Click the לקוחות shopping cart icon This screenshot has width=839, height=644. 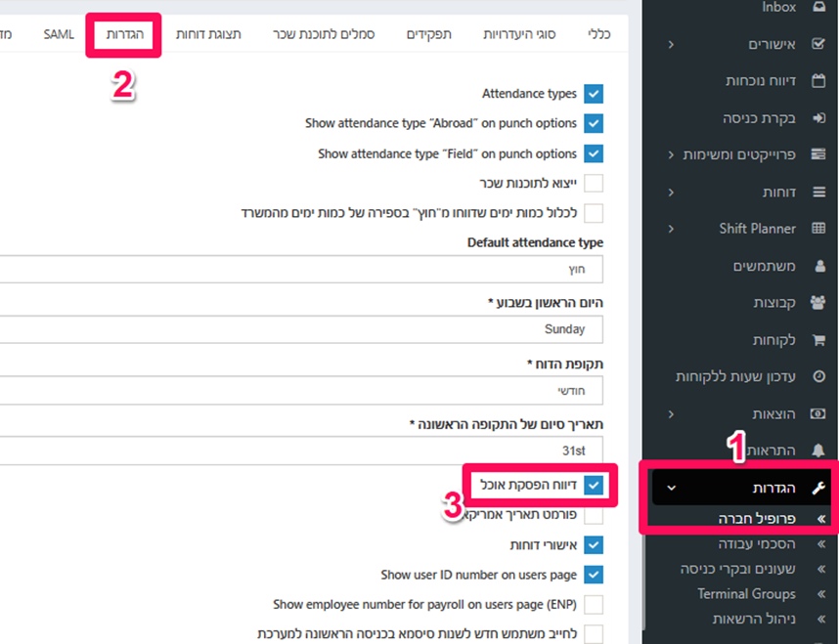tap(818, 340)
